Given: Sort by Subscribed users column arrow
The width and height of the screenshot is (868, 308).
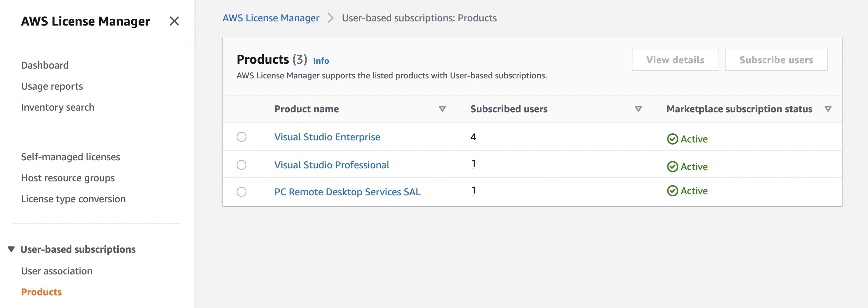Looking at the screenshot, I should 638,109.
